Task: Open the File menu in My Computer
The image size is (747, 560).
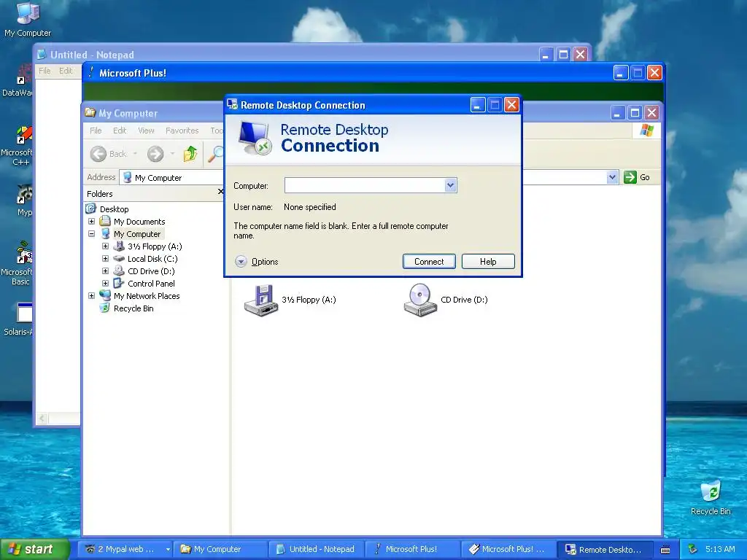Action: pos(96,131)
